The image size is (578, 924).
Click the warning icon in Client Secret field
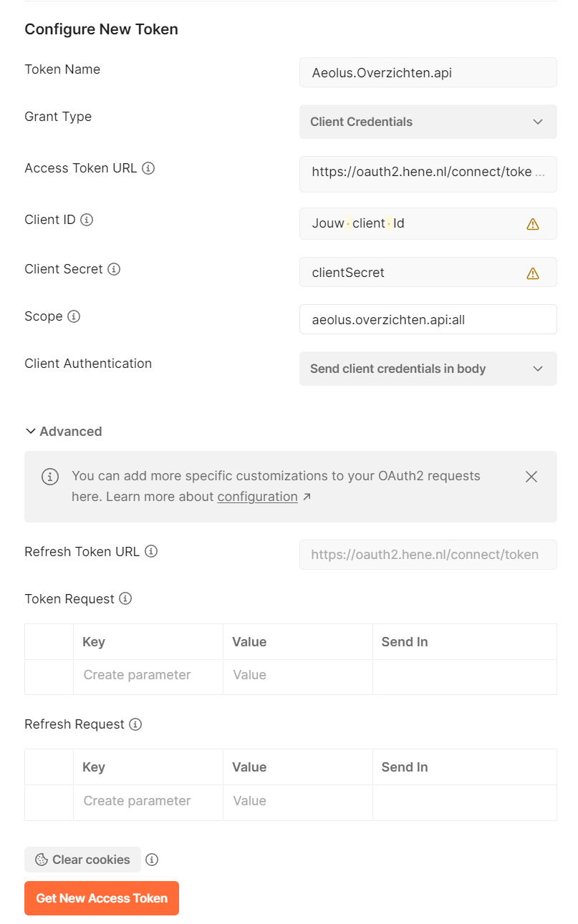point(533,272)
